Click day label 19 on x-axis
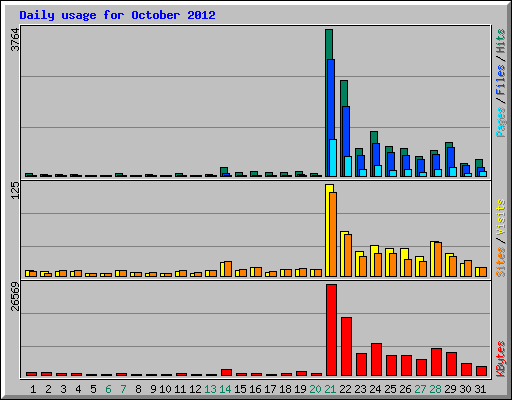Screen dimensions: 512x400 (300, 389)
